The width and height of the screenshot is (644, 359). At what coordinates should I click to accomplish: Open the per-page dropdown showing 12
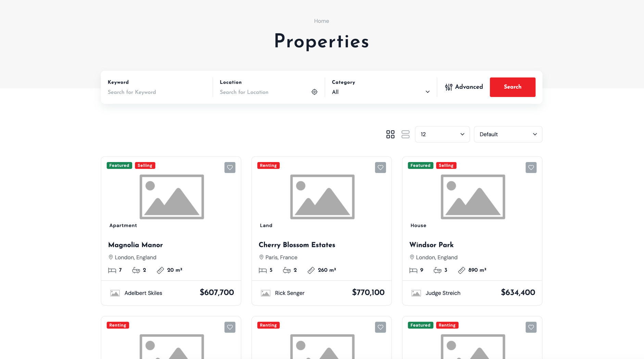click(x=442, y=134)
